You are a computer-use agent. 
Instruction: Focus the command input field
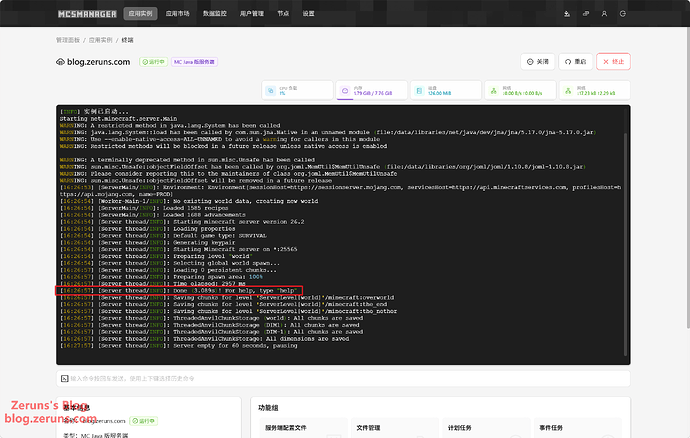tap(343, 379)
